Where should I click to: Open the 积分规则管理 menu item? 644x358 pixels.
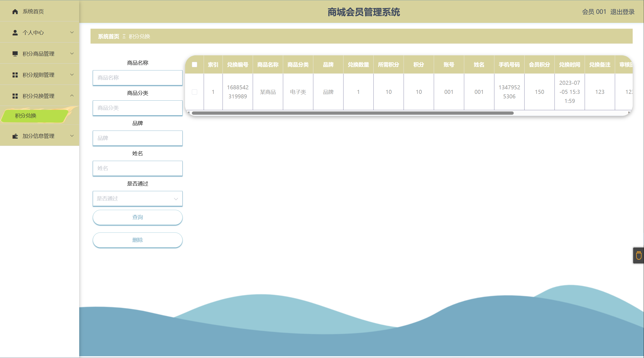[38, 75]
